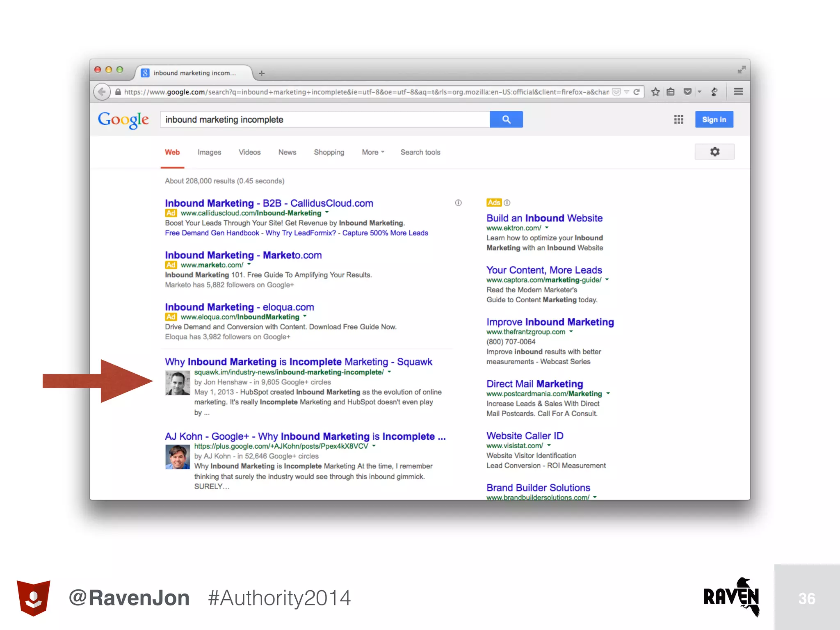Screen dimensions: 840x630
Task: Open the Firefox hamburger menu
Action: tap(738, 91)
